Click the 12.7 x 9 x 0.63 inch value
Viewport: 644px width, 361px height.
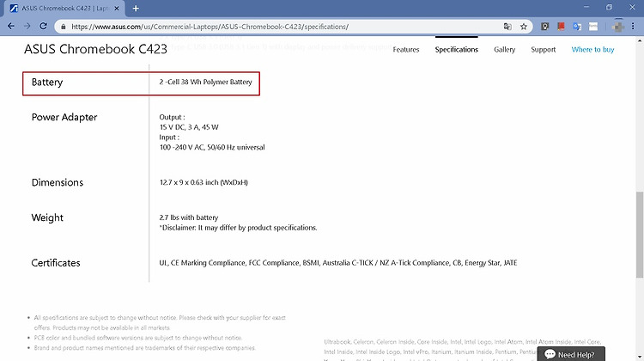(x=204, y=182)
